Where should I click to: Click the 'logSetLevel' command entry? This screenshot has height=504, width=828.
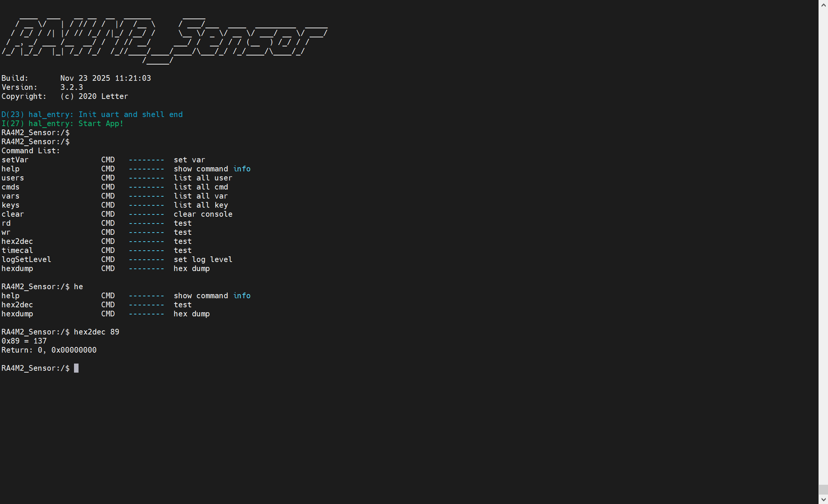point(26,259)
